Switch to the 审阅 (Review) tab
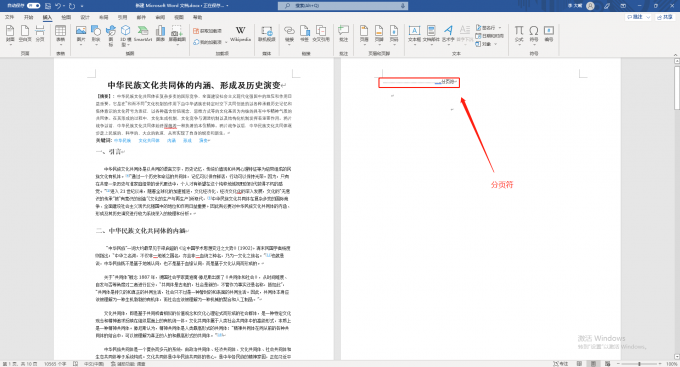680x367 pixels. tap(160, 17)
